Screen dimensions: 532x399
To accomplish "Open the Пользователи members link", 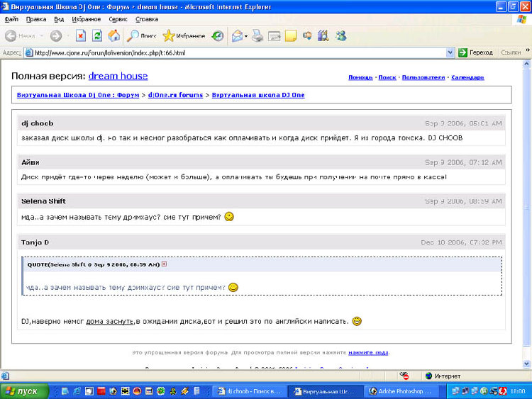I will coord(423,77).
